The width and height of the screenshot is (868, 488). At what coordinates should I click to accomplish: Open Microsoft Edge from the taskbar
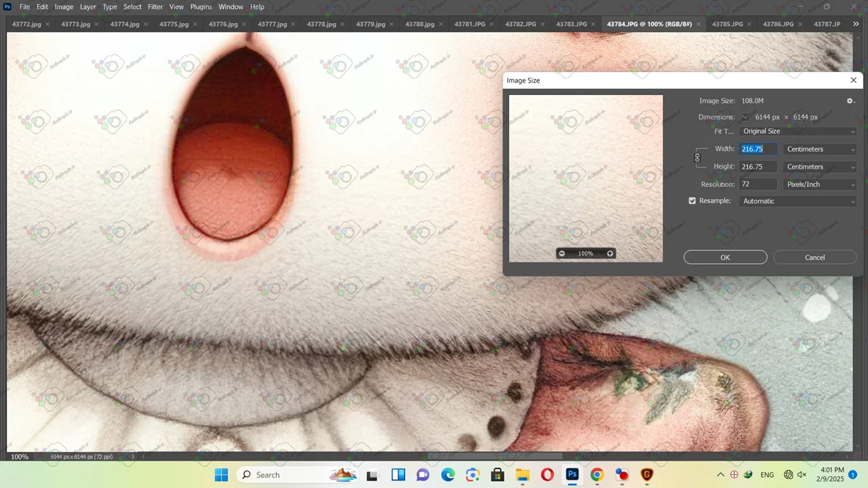[x=448, y=475]
